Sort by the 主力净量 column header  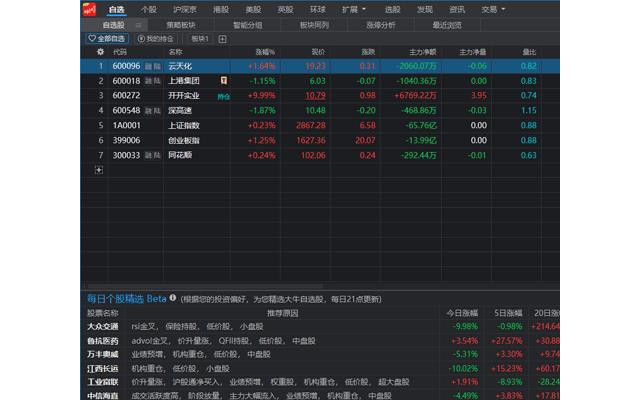473,52
